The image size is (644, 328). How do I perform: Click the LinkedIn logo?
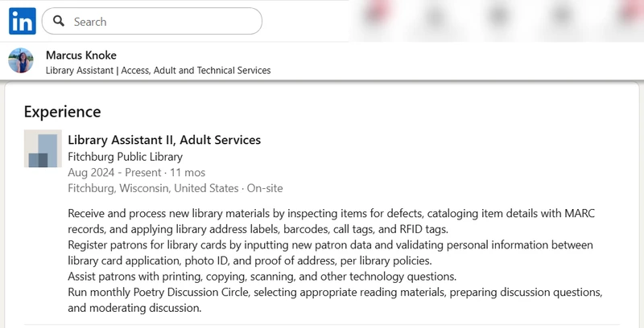(x=22, y=22)
